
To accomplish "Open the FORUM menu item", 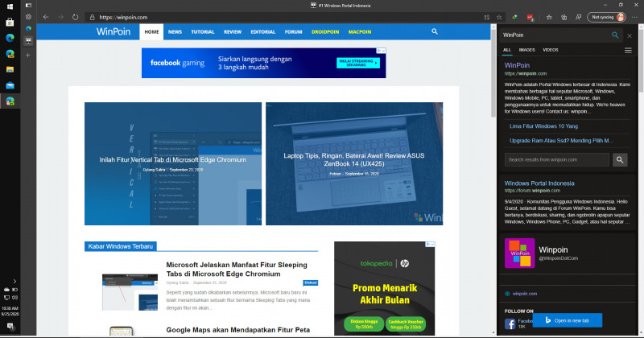I will pos(293,31).
